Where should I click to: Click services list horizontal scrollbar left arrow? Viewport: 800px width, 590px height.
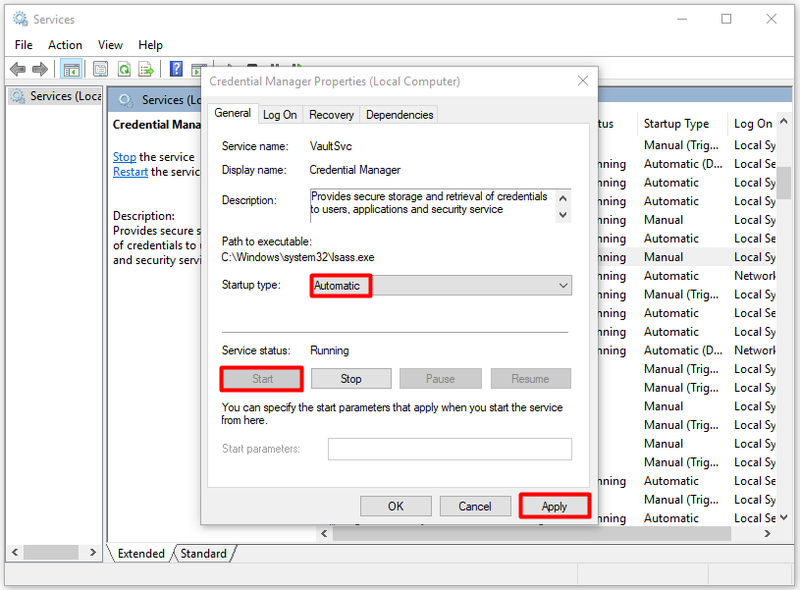tap(324, 533)
